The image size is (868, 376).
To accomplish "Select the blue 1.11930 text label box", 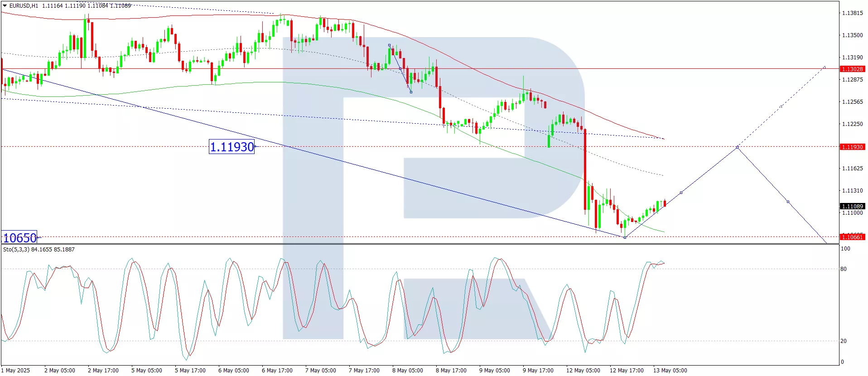I will coord(231,147).
